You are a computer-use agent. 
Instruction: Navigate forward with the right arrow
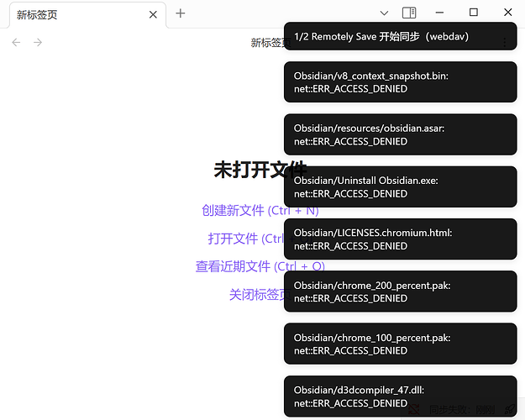[38, 42]
